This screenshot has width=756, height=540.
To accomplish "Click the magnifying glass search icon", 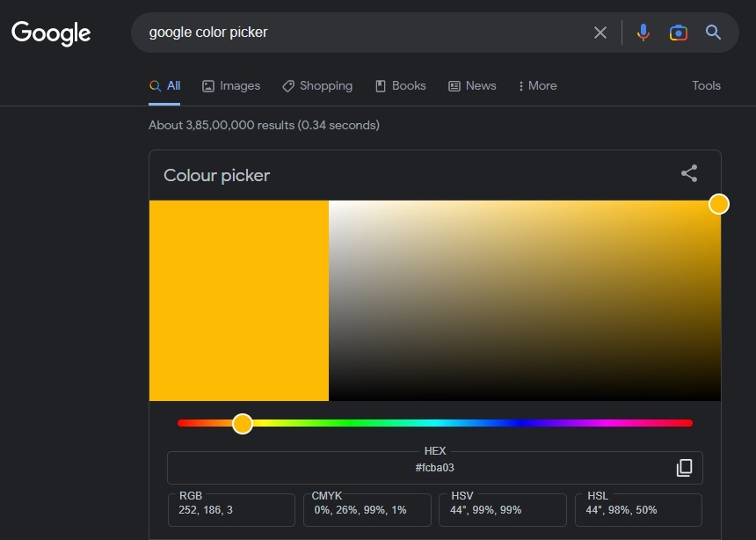I will (713, 33).
